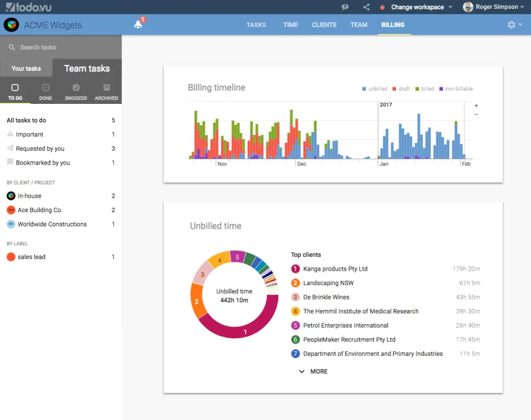Open Landscaping NSW client
This screenshot has height=420, width=531.
tap(328, 283)
